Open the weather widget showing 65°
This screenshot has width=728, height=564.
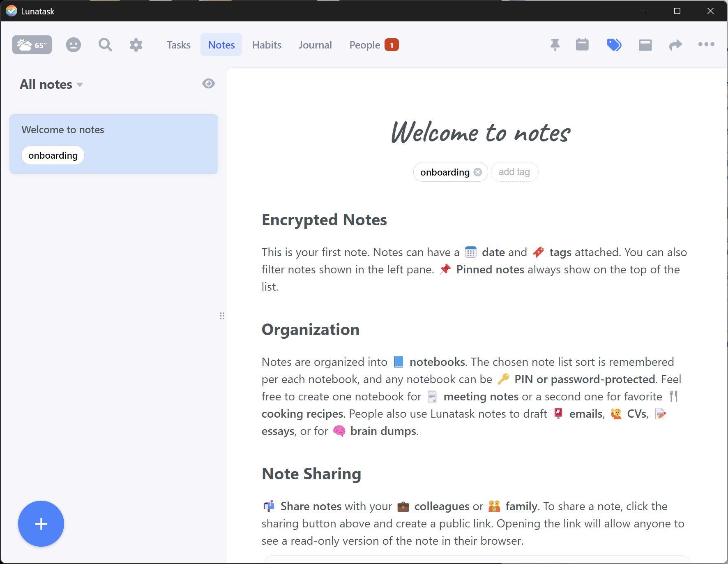32,45
